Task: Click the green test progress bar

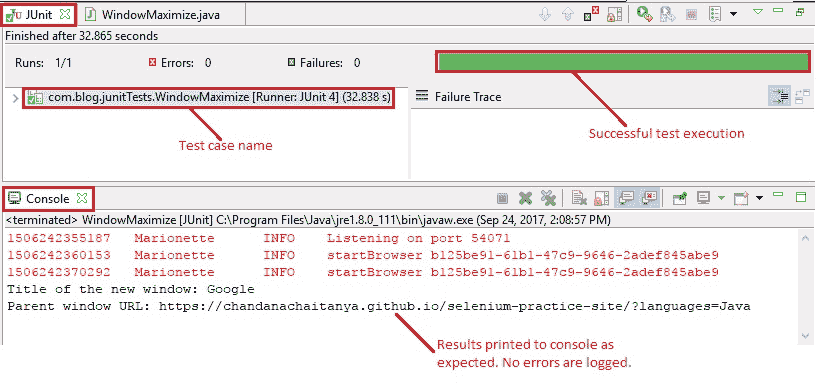Action: click(x=623, y=62)
